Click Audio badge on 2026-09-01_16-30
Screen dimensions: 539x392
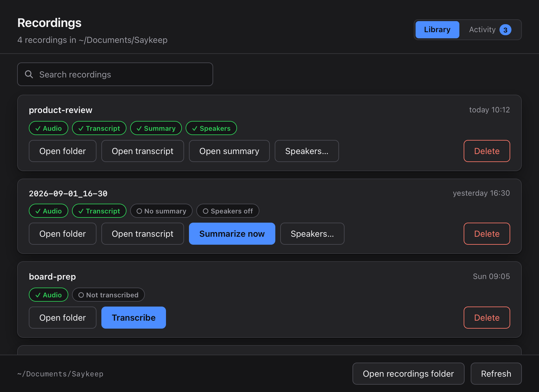click(x=48, y=211)
